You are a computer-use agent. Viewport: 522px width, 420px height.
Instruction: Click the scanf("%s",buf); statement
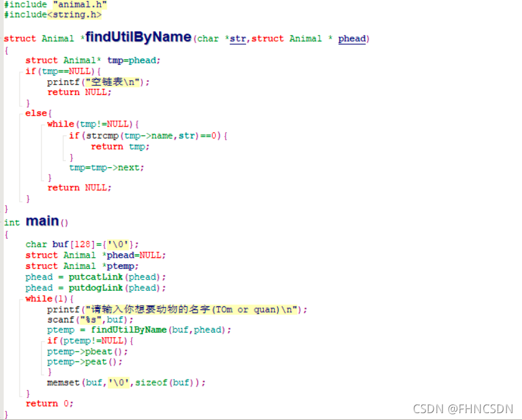pos(90,320)
